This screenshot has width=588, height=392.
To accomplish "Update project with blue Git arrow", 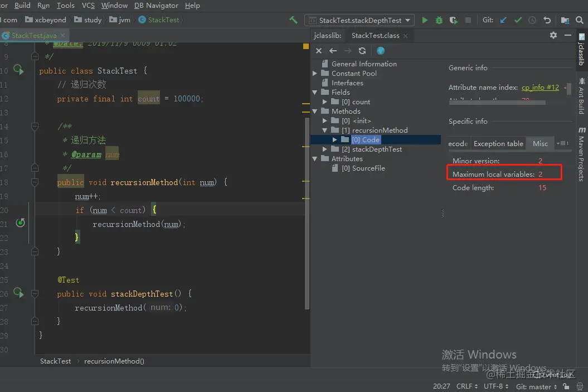I will point(503,20).
